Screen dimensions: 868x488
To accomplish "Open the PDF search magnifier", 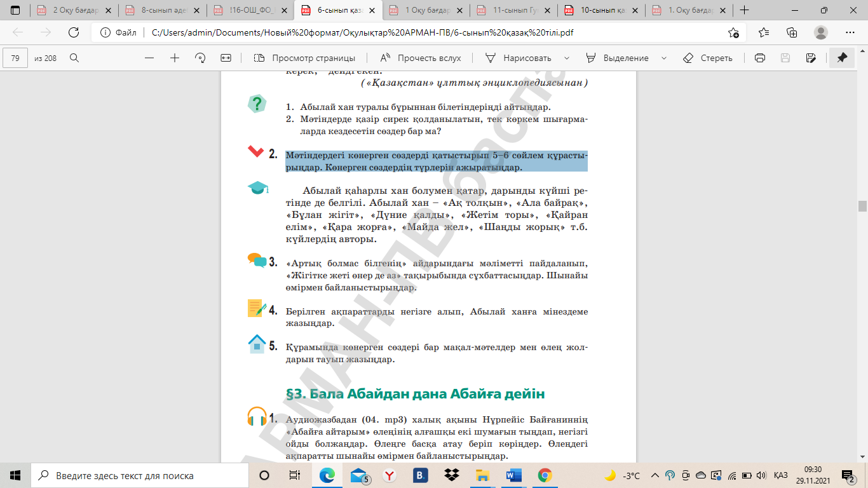I will 74,58.
